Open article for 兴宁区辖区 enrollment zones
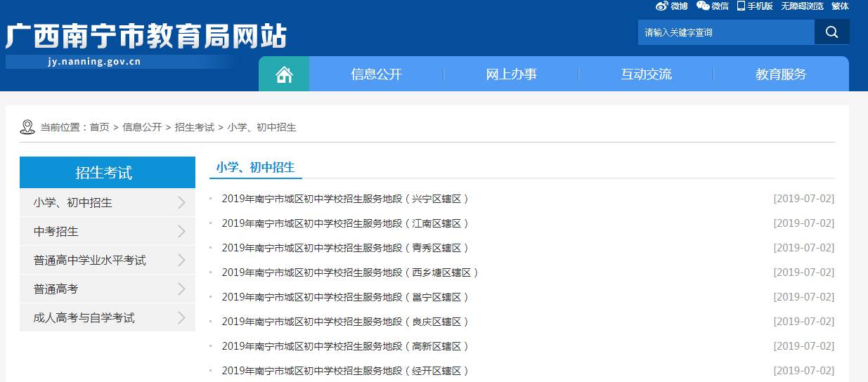This screenshot has height=382, width=868. pos(345,199)
